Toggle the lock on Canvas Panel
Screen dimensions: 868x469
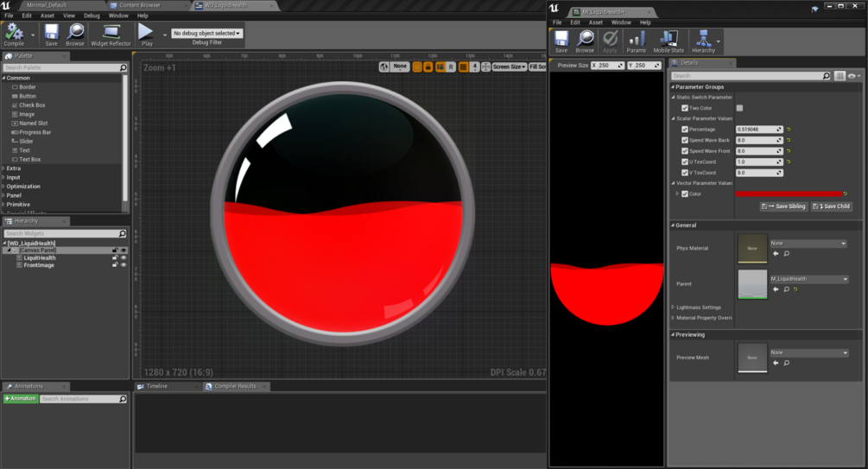115,250
